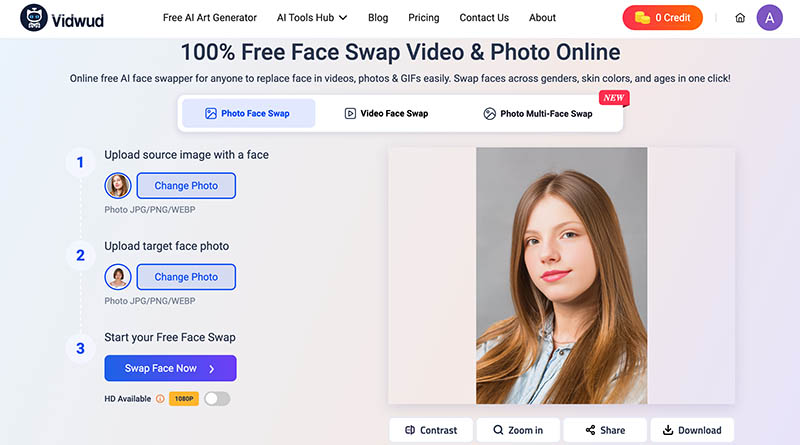Screen dimensions: 800x445
Task: Click the '100% Free Face Swap' heading
Action: click(401, 52)
